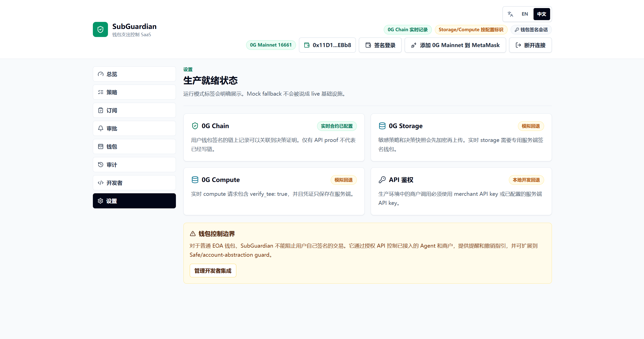Click the 0G Compute card title
Screen dimensions: 644x339
221,180
